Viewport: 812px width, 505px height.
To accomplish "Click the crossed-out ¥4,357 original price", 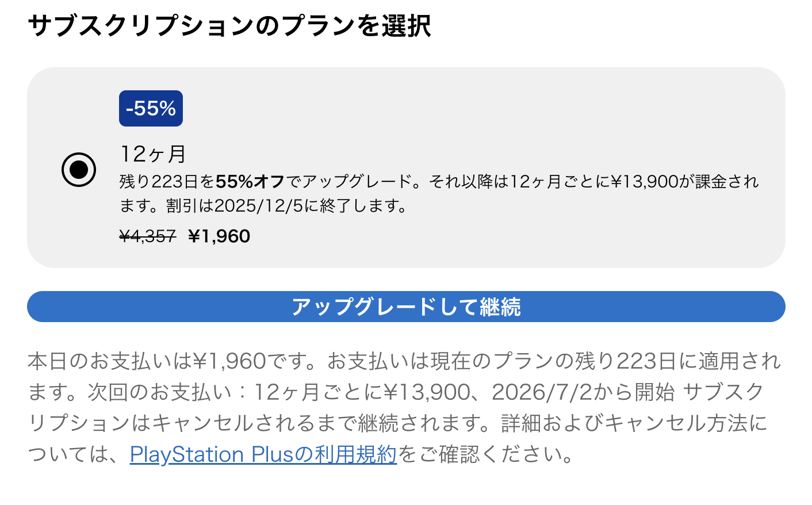I will (x=147, y=236).
